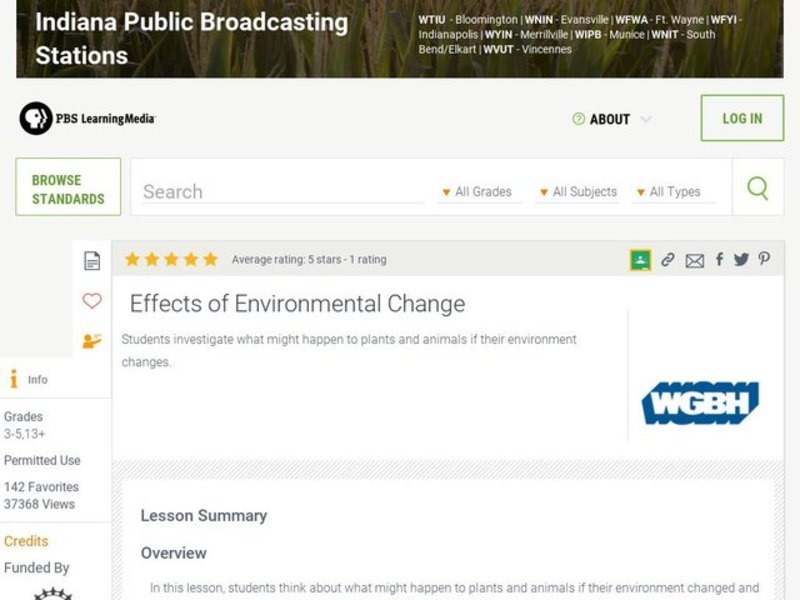Viewport: 800px width, 600px height.
Task: Open the lesson document icon in sidebar
Action: click(91, 260)
